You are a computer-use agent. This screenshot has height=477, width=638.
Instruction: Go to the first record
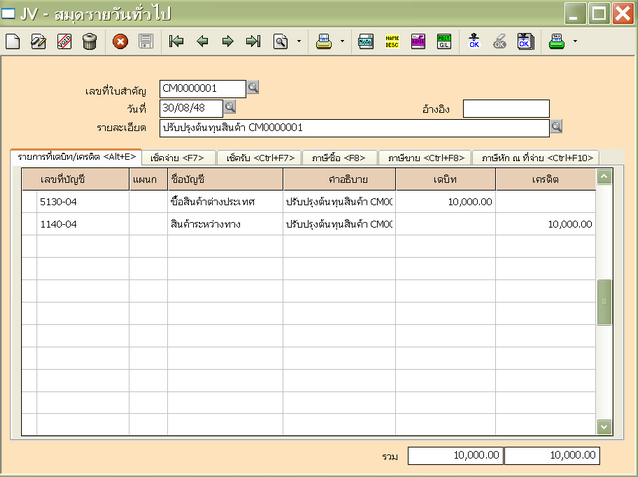tap(176, 42)
